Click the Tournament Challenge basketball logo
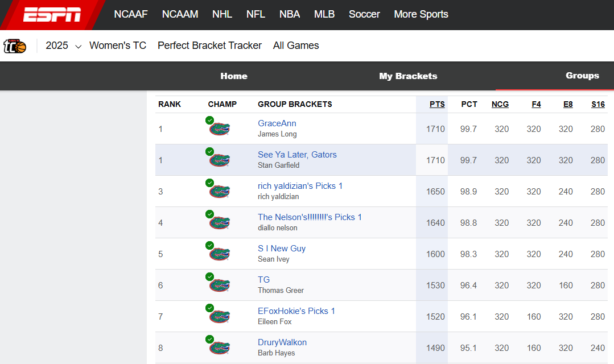Image resolution: width=614 pixels, height=364 pixels. click(x=15, y=46)
